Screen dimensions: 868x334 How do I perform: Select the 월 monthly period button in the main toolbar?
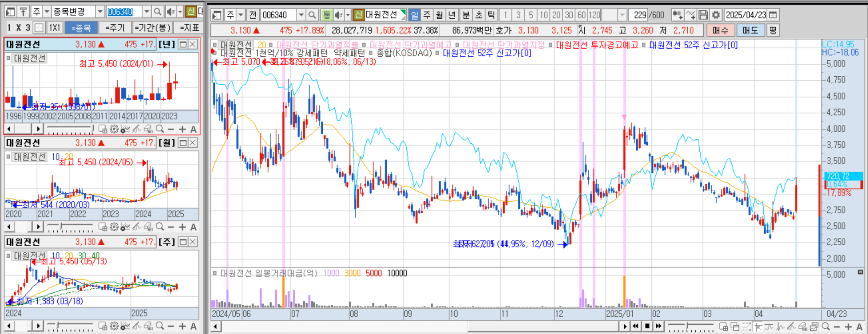440,15
